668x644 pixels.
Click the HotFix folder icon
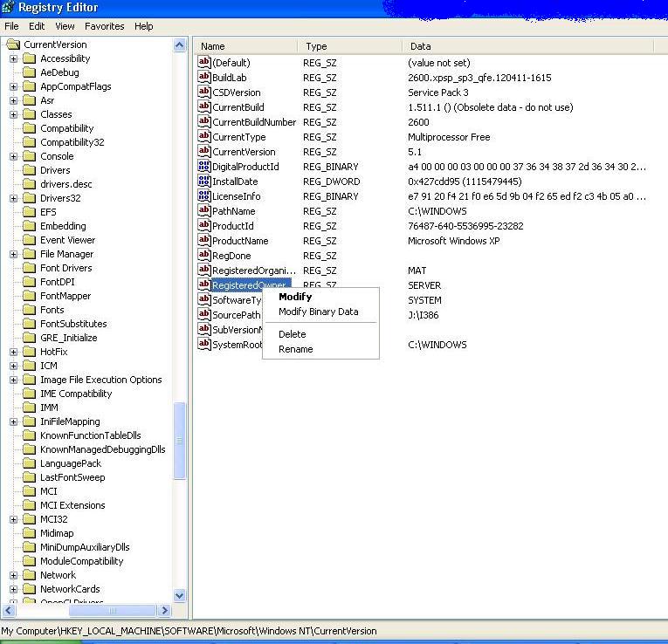point(29,352)
